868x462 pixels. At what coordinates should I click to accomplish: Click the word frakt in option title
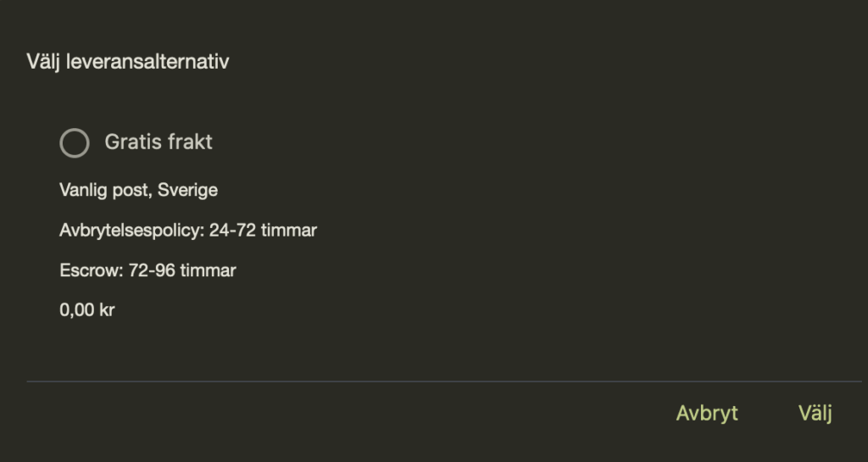[x=190, y=142]
